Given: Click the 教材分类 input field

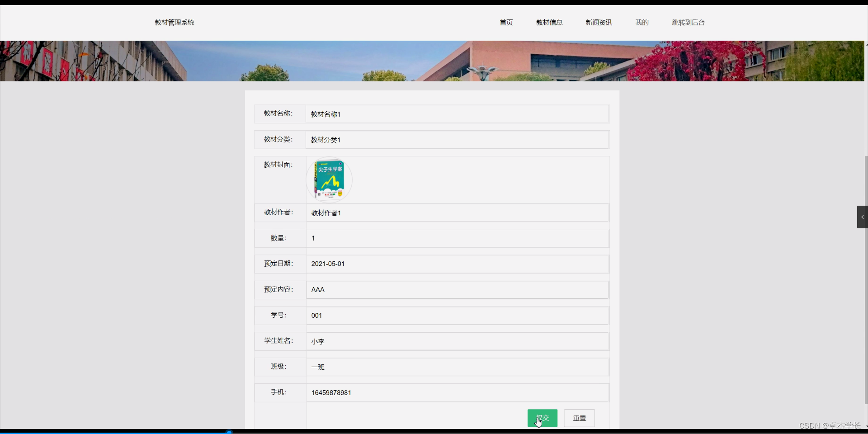Looking at the screenshot, I should click(x=457, y=140).
